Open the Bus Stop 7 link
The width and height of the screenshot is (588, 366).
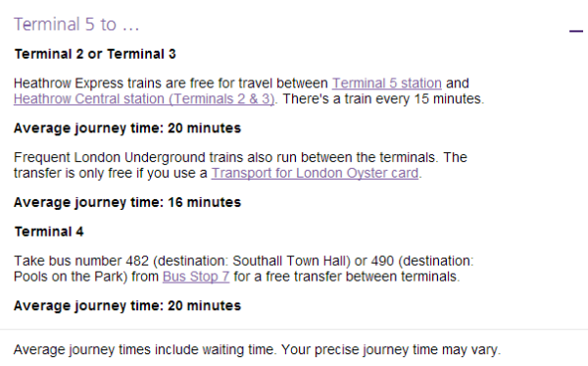(x=196, y=277)
